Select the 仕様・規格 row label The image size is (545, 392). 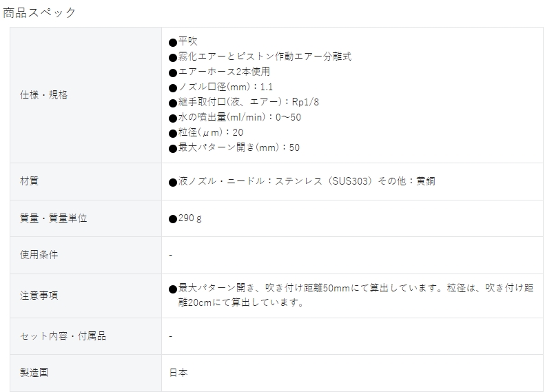point(44,95)
